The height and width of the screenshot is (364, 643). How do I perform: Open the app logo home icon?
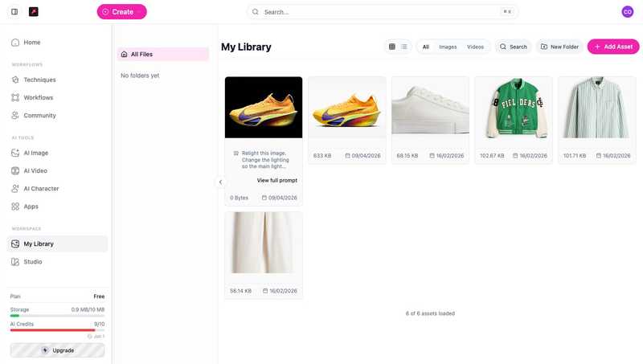[34, 12]
